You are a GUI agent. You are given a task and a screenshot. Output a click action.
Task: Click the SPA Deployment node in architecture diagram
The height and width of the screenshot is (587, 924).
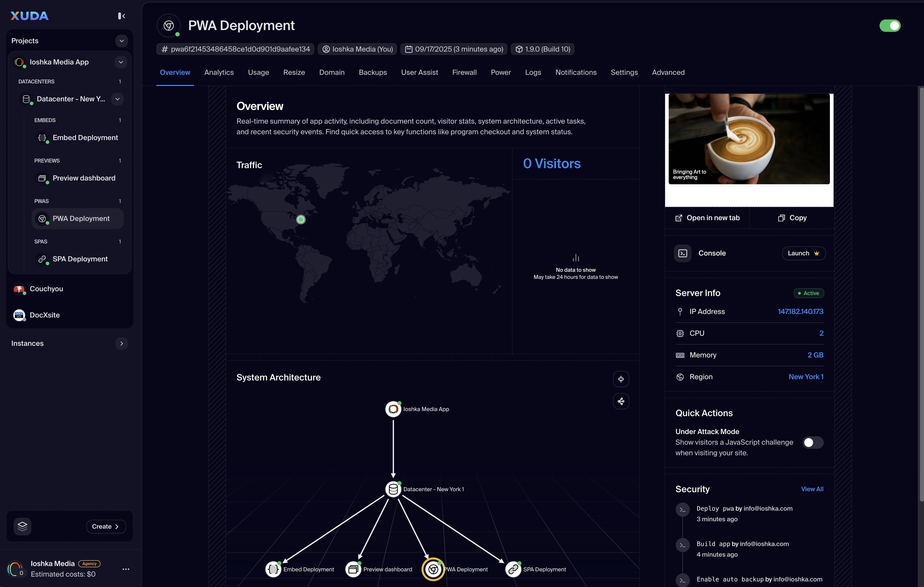pos(513,569)
